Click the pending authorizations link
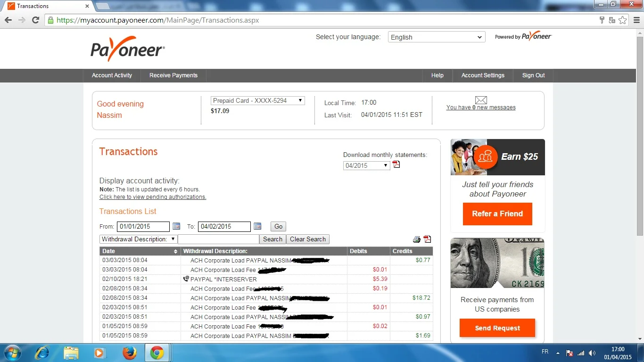The height and width of the screenshot is (362, 644). click(x=153, y=197)
